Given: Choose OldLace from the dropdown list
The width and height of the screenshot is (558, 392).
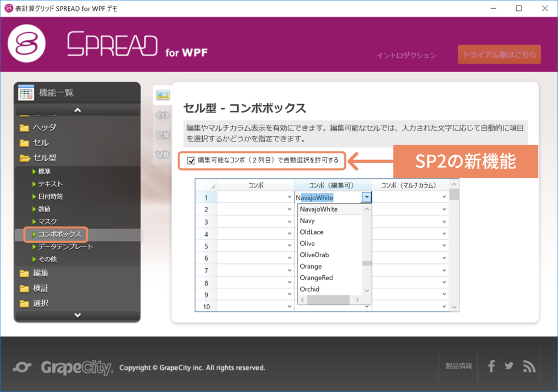Looking at the screenshot, I should click(330, 232).
